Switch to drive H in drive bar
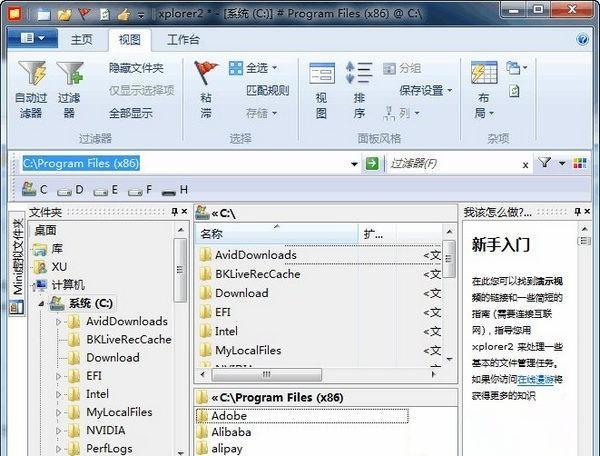 (x=174, y=190)
